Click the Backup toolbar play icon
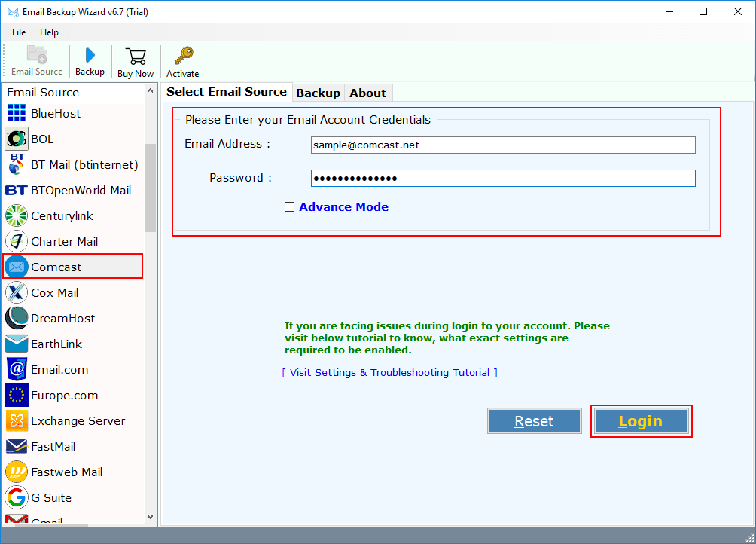This screenshot has height=544, width=756. pos(90,55)
